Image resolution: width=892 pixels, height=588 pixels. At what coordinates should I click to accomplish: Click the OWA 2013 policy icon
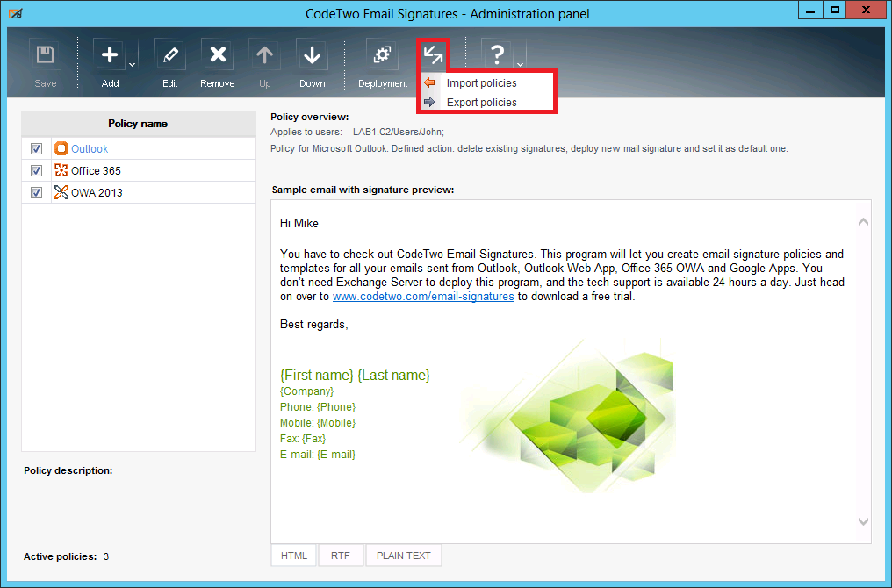click(x=61, y=192)
